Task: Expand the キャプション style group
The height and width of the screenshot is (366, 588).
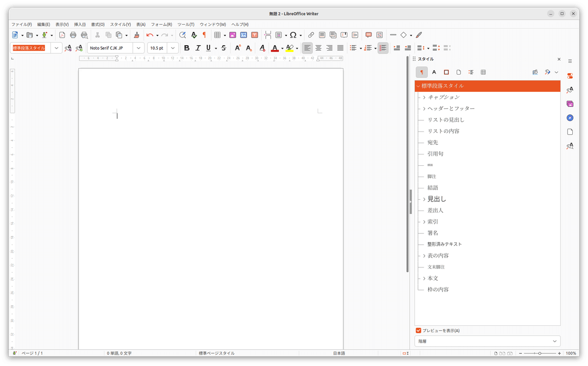Action: tap(424, 97)
